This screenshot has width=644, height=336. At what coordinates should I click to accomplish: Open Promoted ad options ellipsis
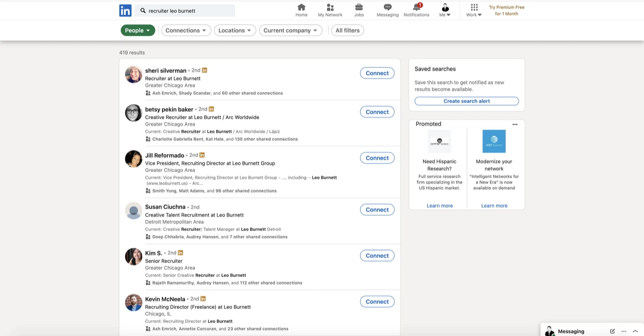515,124
